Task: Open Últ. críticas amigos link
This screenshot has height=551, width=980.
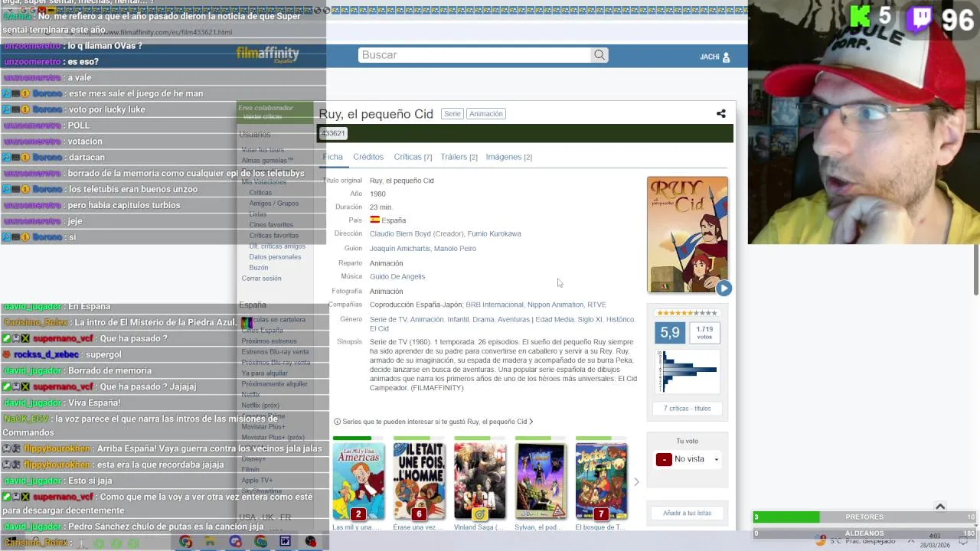Action: (x=277, y=246)
